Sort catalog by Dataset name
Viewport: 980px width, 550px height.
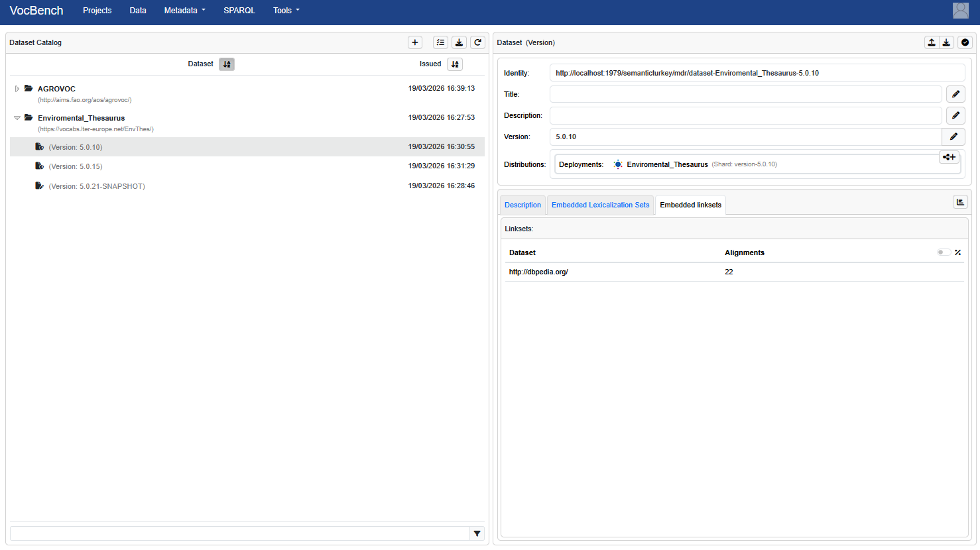pyautogui.click(x=227, y=64)
